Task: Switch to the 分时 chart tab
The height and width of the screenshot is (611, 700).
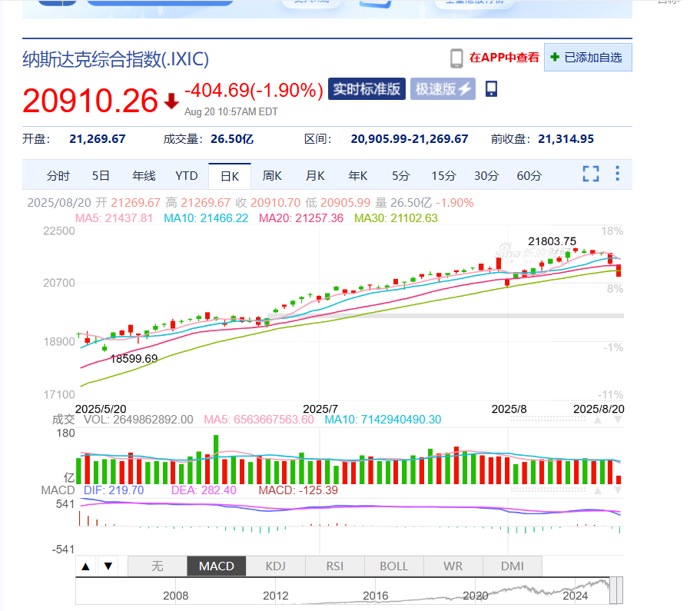Action: [58, 176]
